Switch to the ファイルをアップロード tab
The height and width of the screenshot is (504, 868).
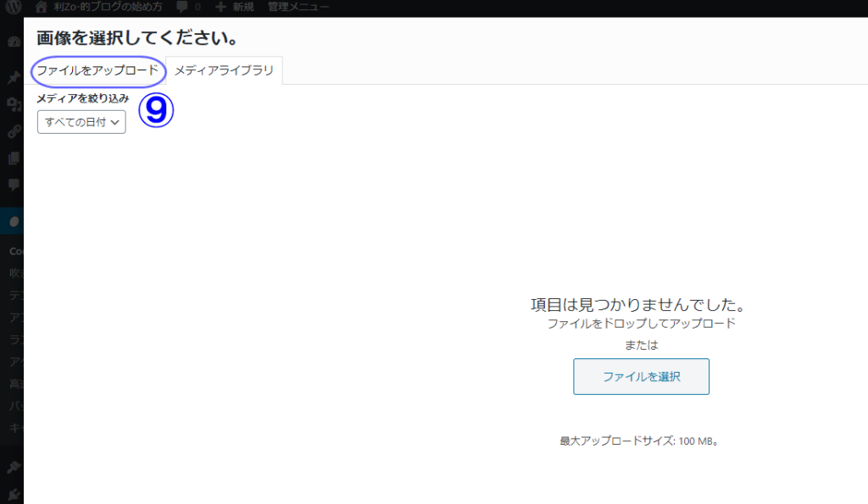click(x=97, y=70)
